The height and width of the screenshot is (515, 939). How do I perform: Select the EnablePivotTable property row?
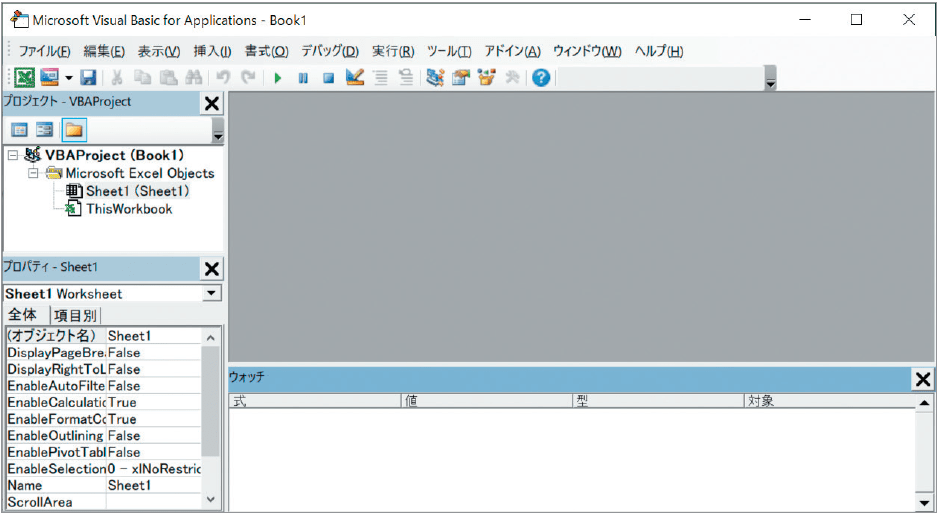tap(104, 453)
